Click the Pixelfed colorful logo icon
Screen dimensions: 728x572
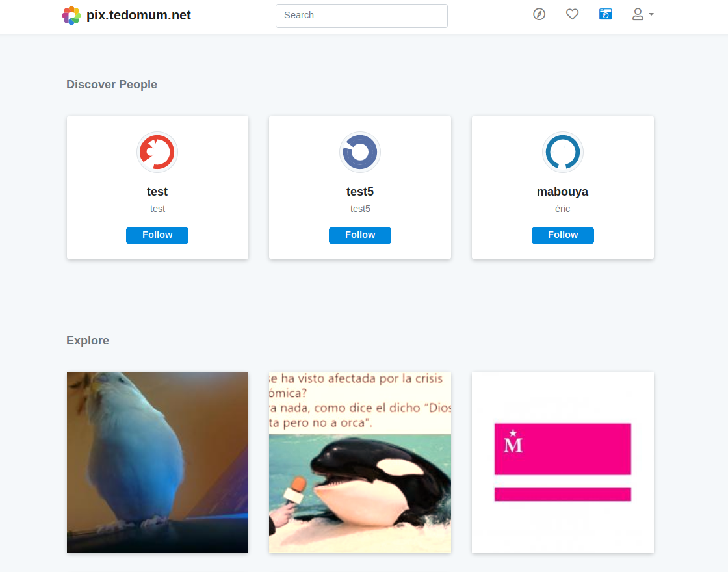pos(71,16)
